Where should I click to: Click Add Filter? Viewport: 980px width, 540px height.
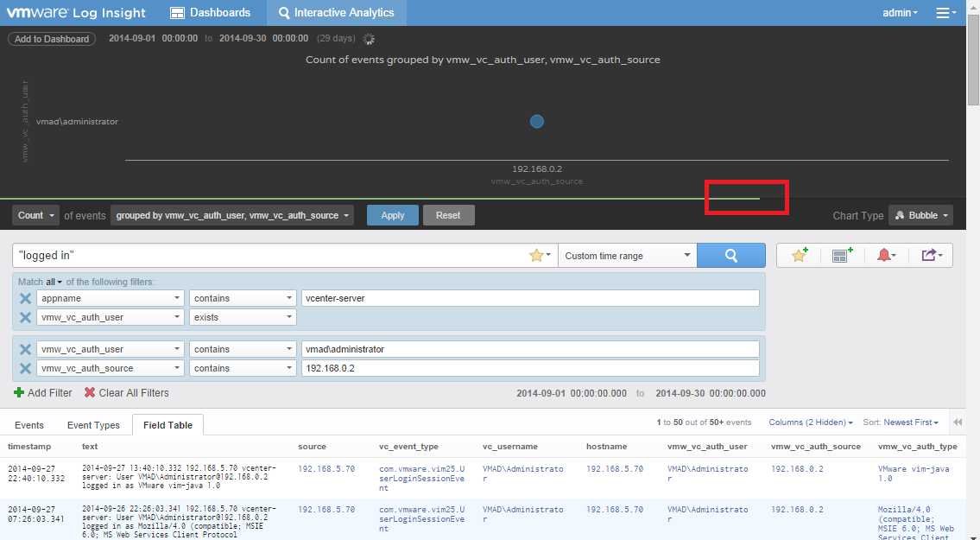[x=43, y=393]
